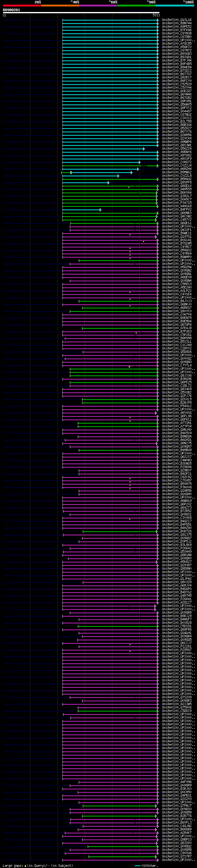Select the UniRef100_A5DZM4 label
197x868 pixels.
click(x=177, y=267)
